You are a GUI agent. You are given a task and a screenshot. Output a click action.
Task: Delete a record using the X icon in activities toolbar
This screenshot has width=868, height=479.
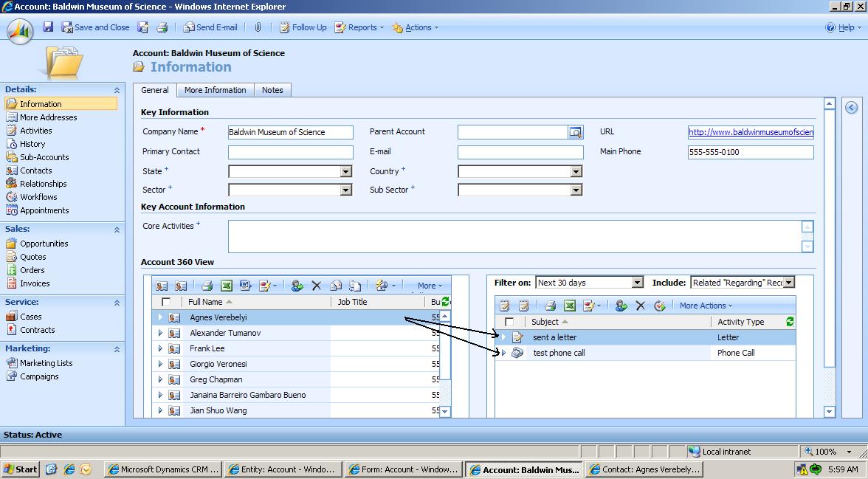pos(640,306)
